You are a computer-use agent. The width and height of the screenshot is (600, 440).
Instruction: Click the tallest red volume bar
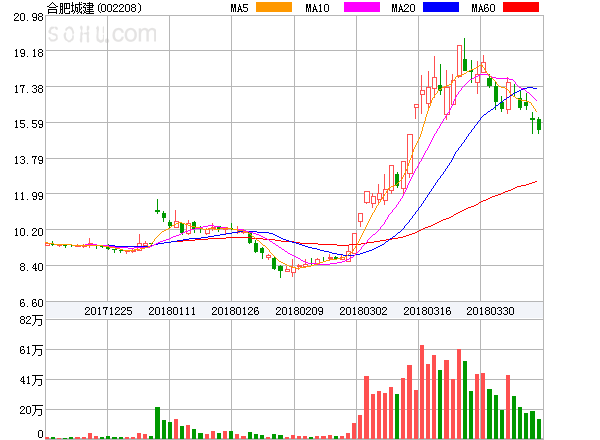click(422, 392)
